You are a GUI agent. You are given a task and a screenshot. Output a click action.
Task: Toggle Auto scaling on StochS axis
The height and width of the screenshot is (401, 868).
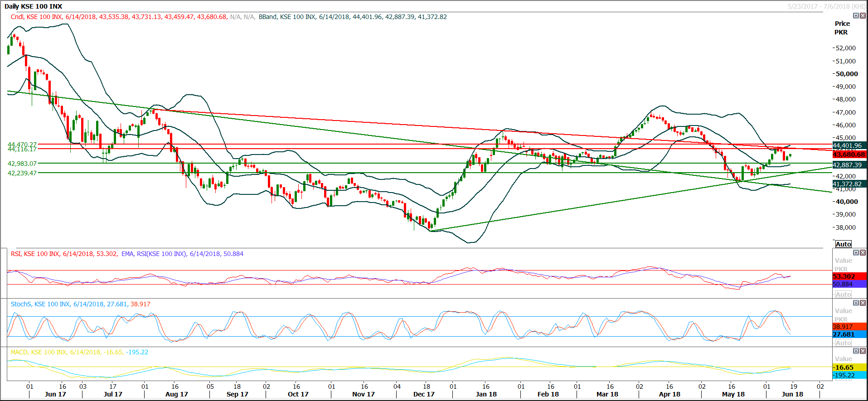843,343
